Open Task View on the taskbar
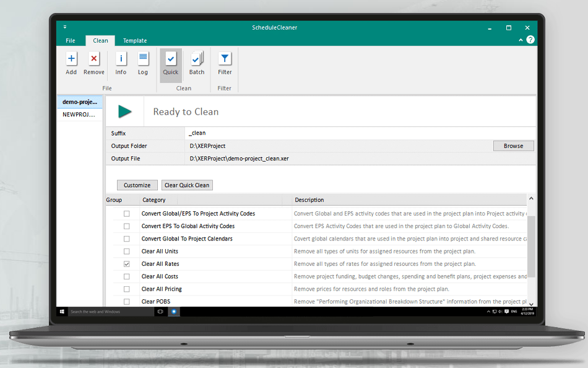This screenshot has width=588, height=368. pos(160,312)
